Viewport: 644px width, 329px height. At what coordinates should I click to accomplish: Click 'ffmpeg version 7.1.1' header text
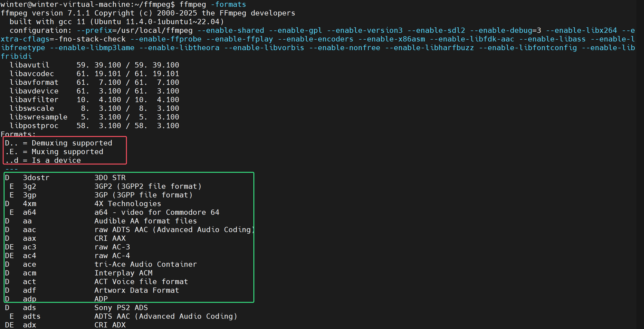pos(45,13)
